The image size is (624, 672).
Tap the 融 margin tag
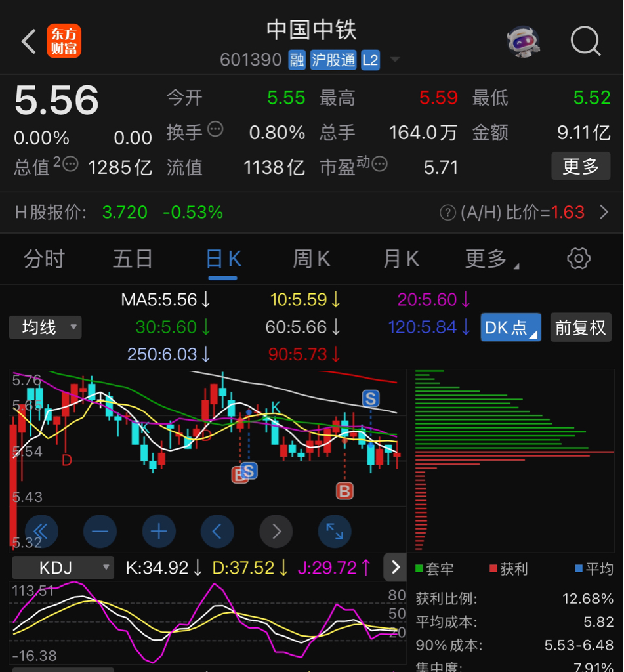coord(297,60)
